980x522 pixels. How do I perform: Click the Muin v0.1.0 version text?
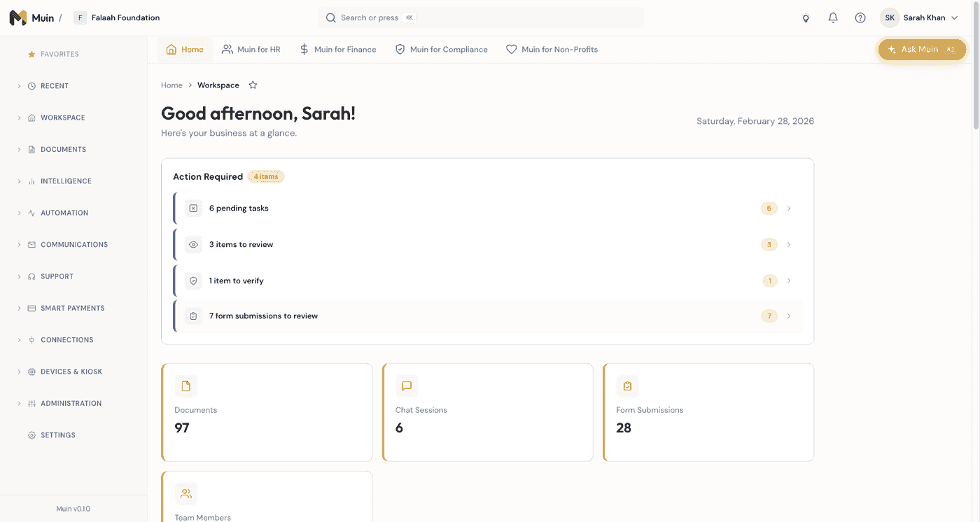[73, 509]
